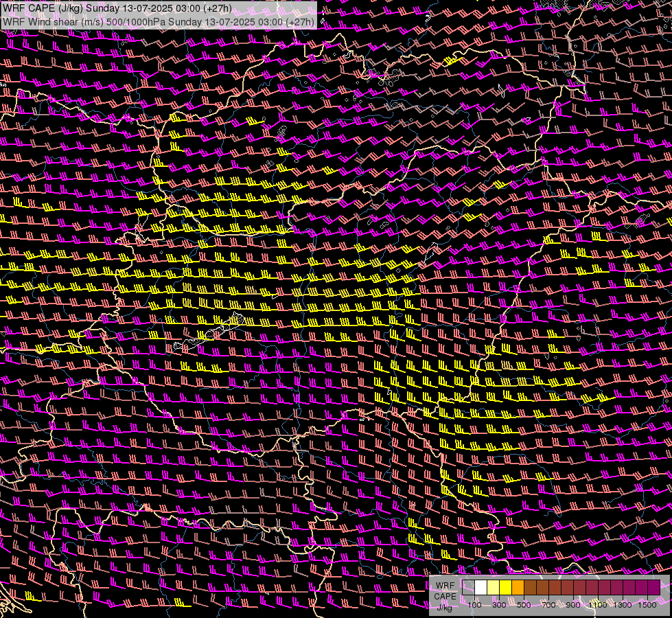The width and height of the screenshot is (672, 618).
Task: Select the last purple legend swatch
Action: click(x=654, y=588)
